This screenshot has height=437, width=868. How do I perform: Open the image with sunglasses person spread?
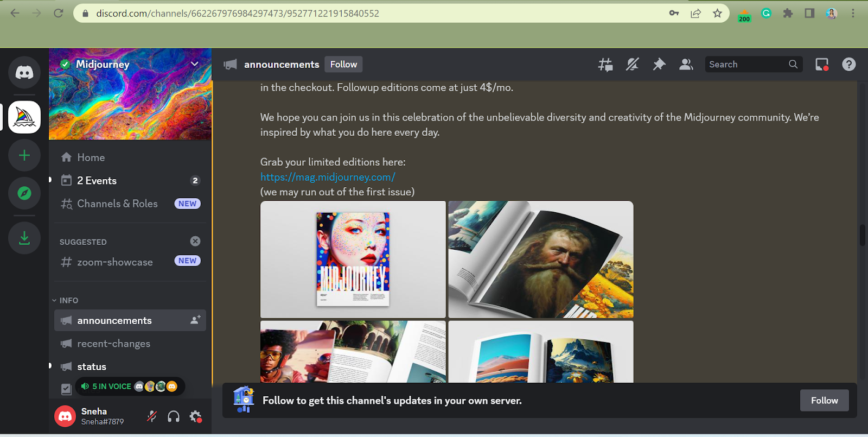click(x=353, y=352)
